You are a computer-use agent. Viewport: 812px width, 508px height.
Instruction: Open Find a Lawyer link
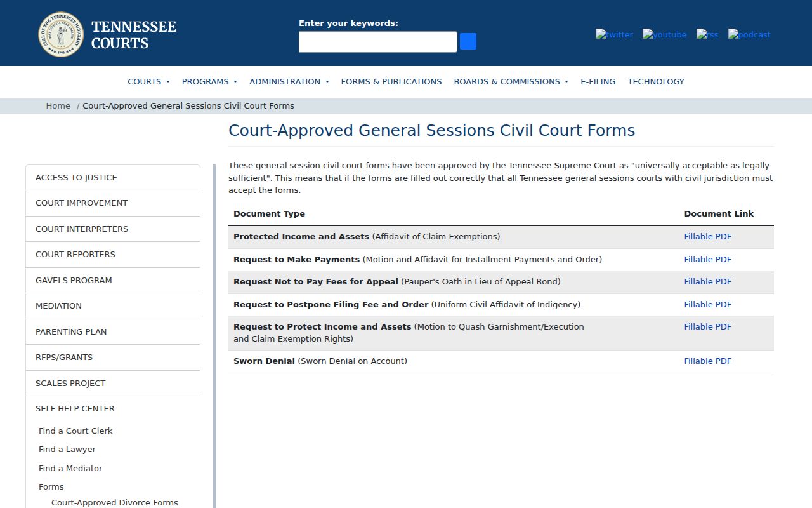(x=67, y=449)
